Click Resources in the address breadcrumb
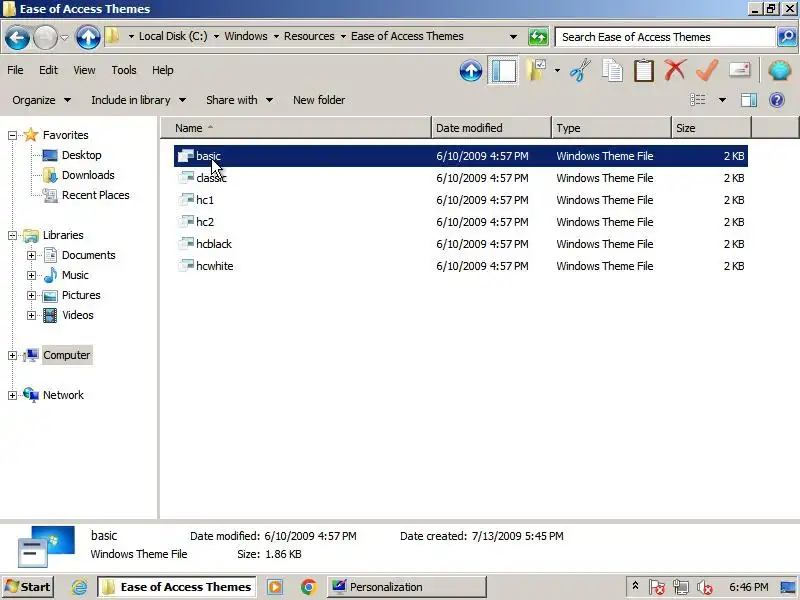The image size is (800, 600). [309, 36]
